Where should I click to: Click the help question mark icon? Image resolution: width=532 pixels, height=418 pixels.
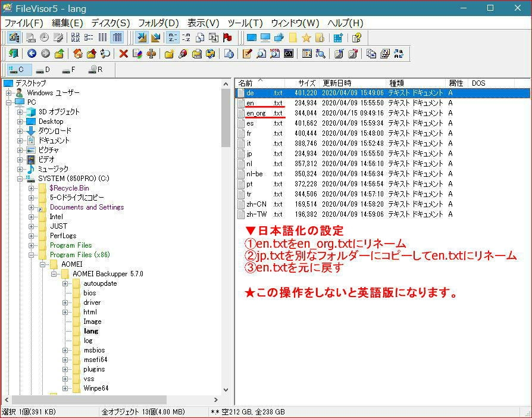pyautogui.click(x=356, y=38)
